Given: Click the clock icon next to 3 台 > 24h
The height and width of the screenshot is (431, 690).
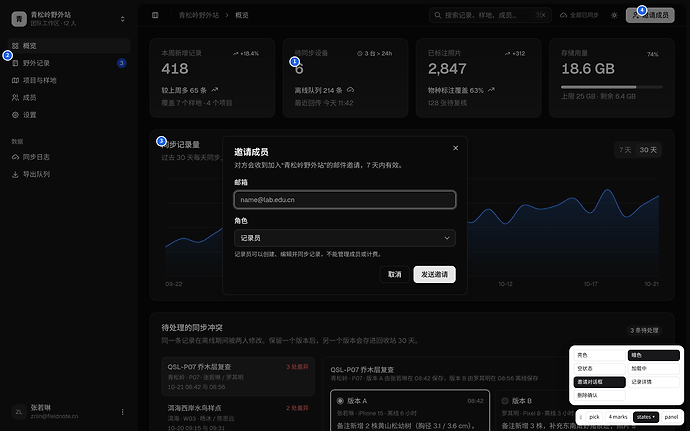Looking at the screenshot, I should pyautogui.click(x=360, y=53).
